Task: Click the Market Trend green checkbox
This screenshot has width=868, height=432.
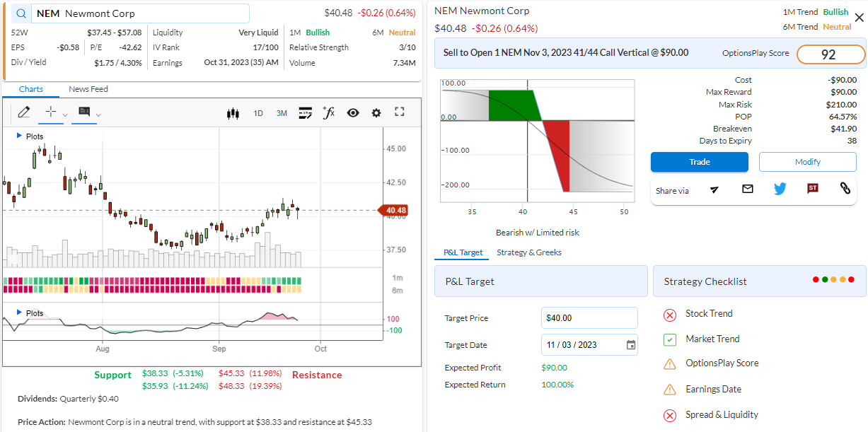Action: tap(669, 340)
